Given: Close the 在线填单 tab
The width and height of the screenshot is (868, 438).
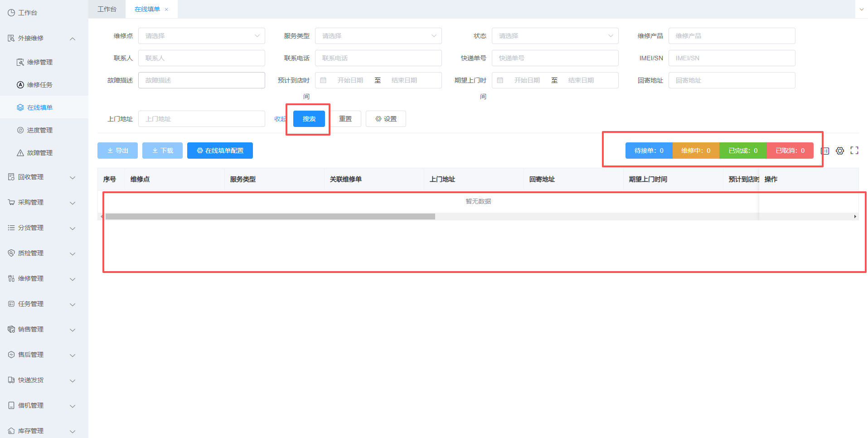Looking at the screenshot, I should point(166,10).
